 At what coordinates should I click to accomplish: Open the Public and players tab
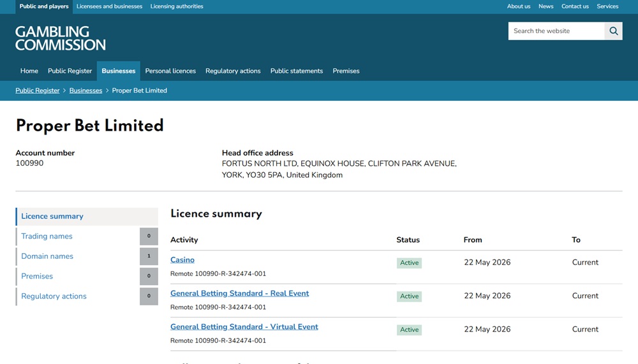point(44,6)
